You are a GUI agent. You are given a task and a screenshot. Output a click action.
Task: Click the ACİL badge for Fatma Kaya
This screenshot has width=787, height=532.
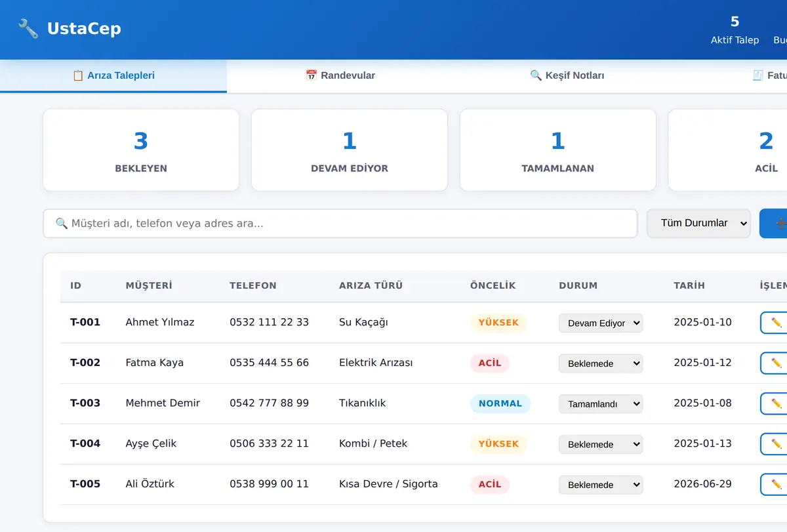coord(490,363)
